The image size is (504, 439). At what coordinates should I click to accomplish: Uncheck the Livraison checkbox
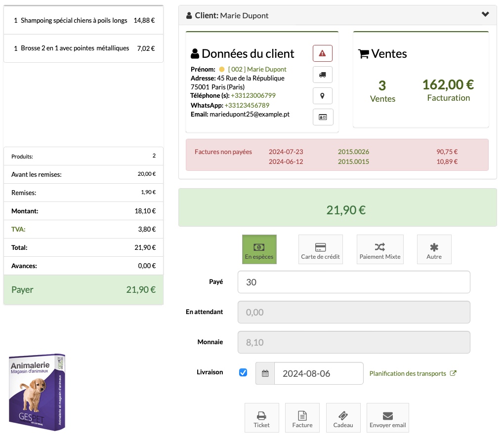tap(243, 372)
